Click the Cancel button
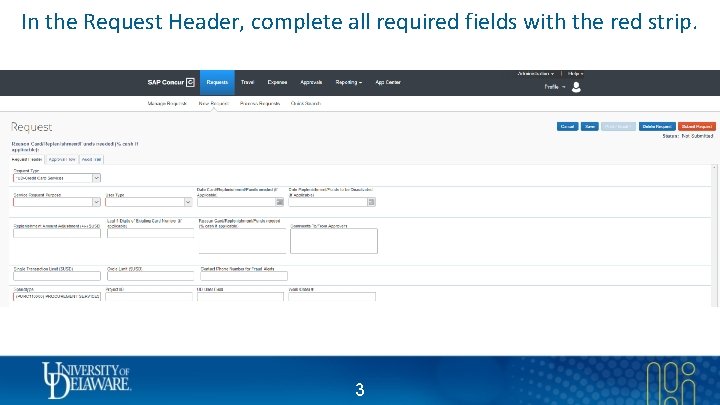This screenshot has height=405, width=720. tap(568, 126)
